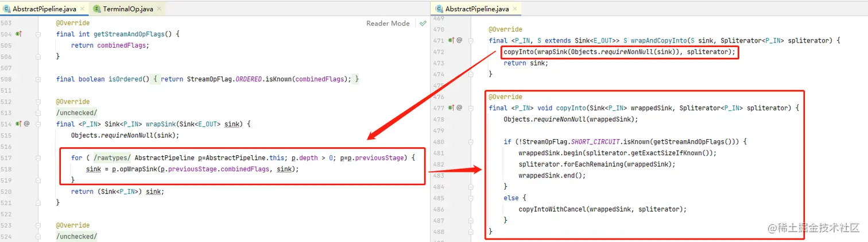Expand the folded isOrdered method at line 508
Image resolution: width=868 pixels, height=242 pixels.
tap(38, 79)
